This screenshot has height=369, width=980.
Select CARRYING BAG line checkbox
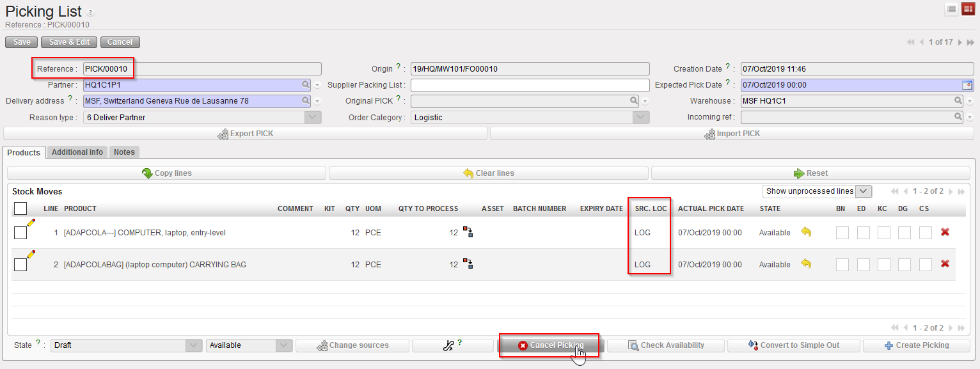click(x=20, y=265)
